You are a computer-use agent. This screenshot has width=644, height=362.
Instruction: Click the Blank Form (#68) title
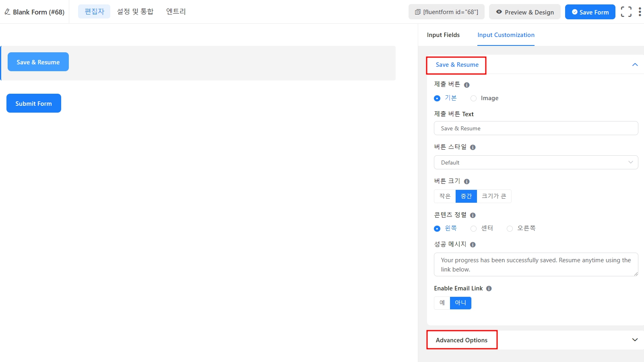[39, 12]
